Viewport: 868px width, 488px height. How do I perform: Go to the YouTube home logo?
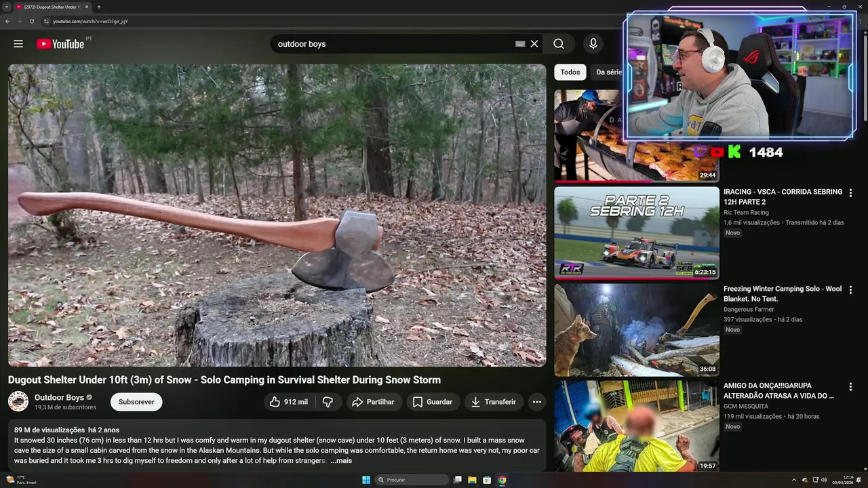click(x=60, y=44)
